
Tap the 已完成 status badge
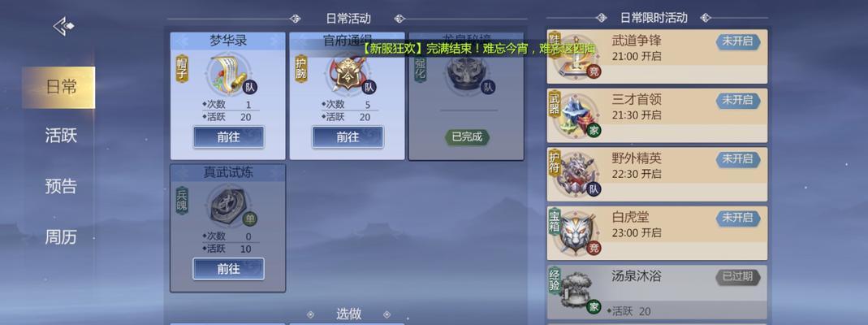(467, 136)
